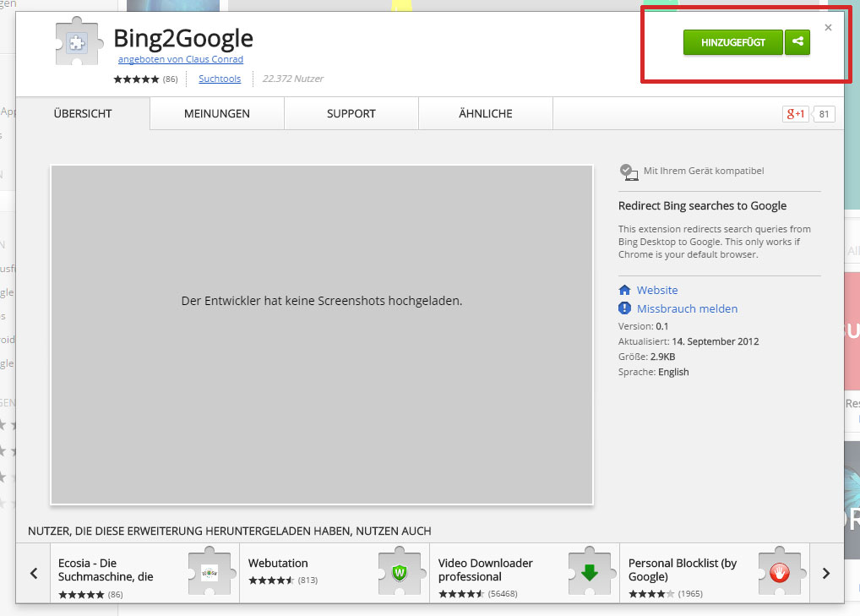Viewport: 860px width, 616px height.
Task: Click the house icon beside Website
Action: pos(624,290)
